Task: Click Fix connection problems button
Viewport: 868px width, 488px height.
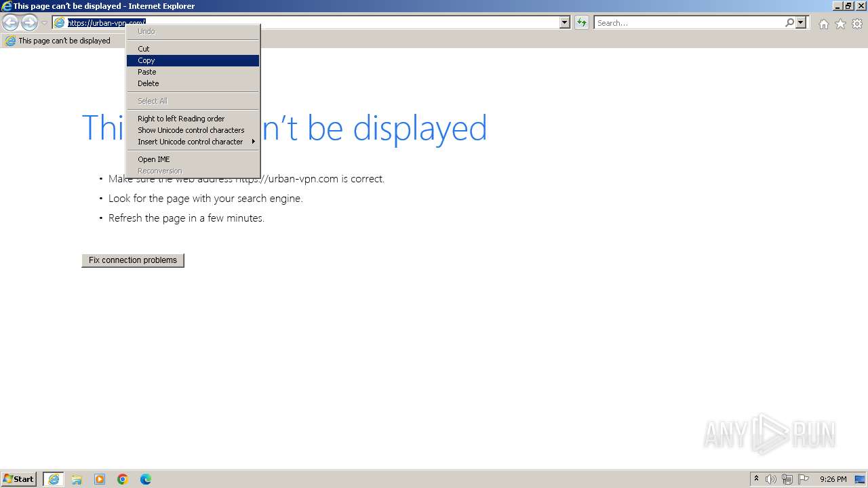Action: [133, 260]
